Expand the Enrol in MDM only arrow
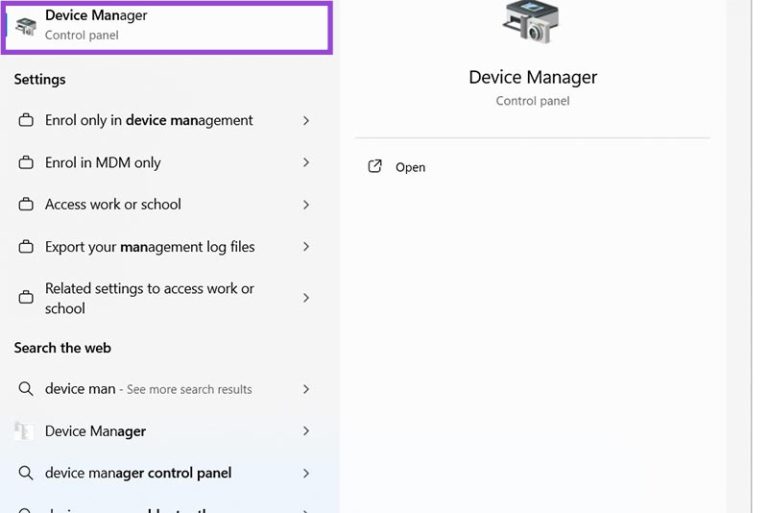 [x=306, y=163]
